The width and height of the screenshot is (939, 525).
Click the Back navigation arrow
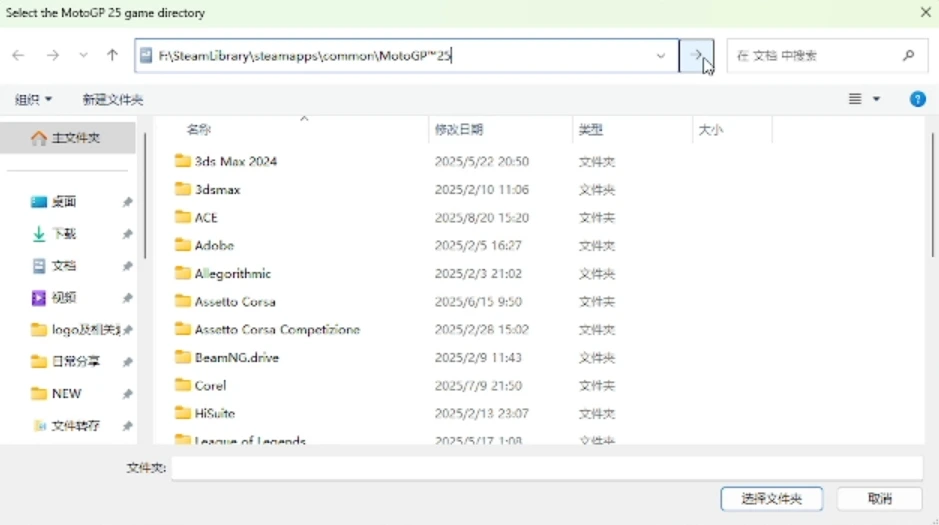[x=18, y=56]
